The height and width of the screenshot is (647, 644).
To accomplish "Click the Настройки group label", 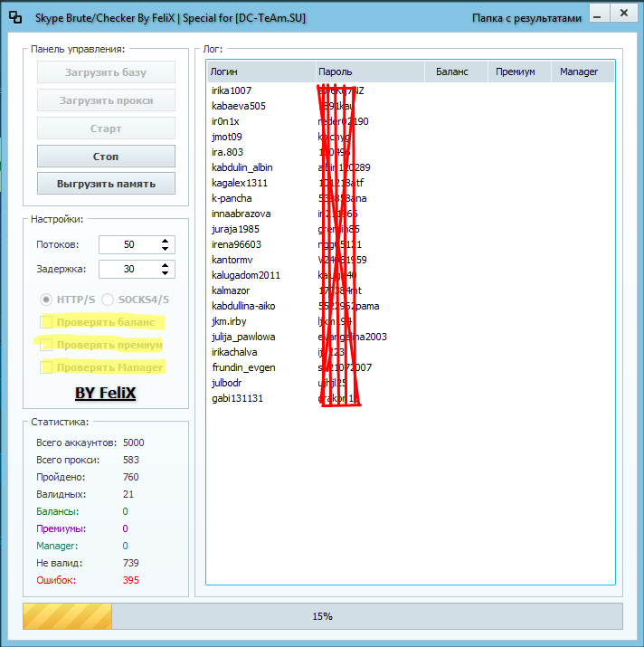I will (57, 219).
